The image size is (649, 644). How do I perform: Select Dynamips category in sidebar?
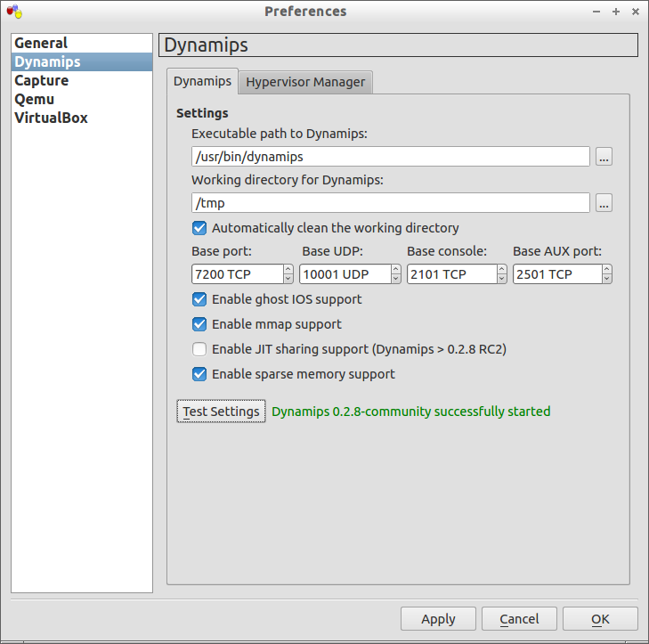tap(82, 61)
